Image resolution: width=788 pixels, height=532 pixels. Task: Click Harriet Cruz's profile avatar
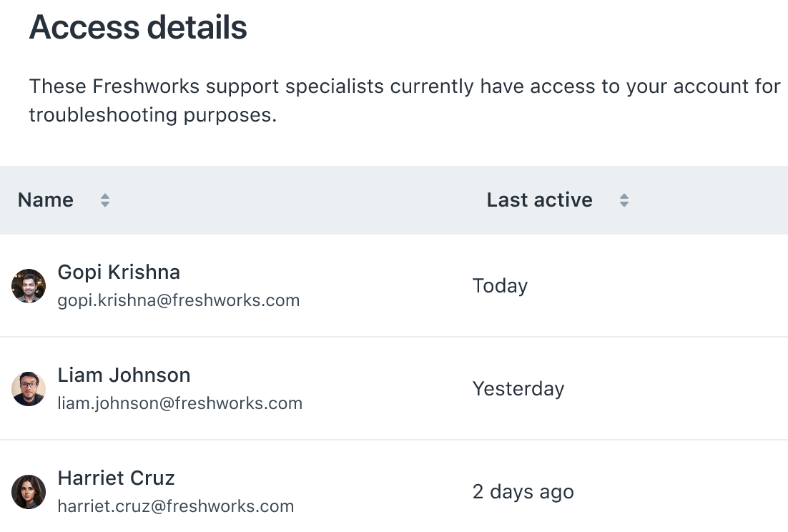pyautogui.click(x=29, y=492)
